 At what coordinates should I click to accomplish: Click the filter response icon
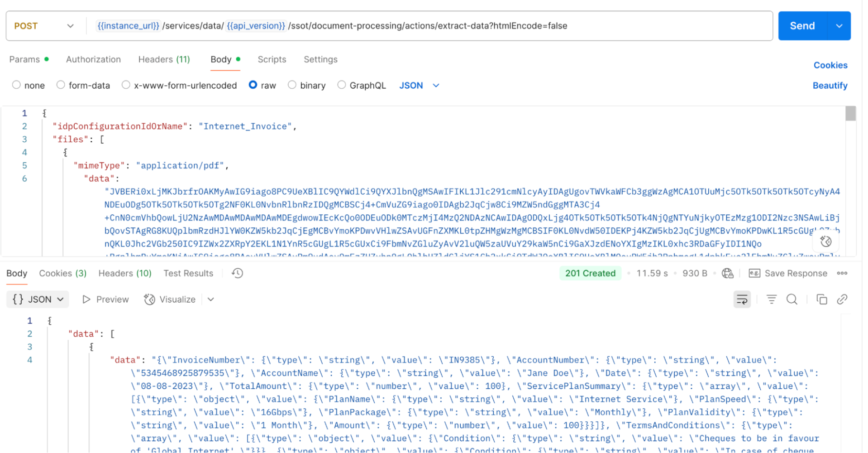772,300
